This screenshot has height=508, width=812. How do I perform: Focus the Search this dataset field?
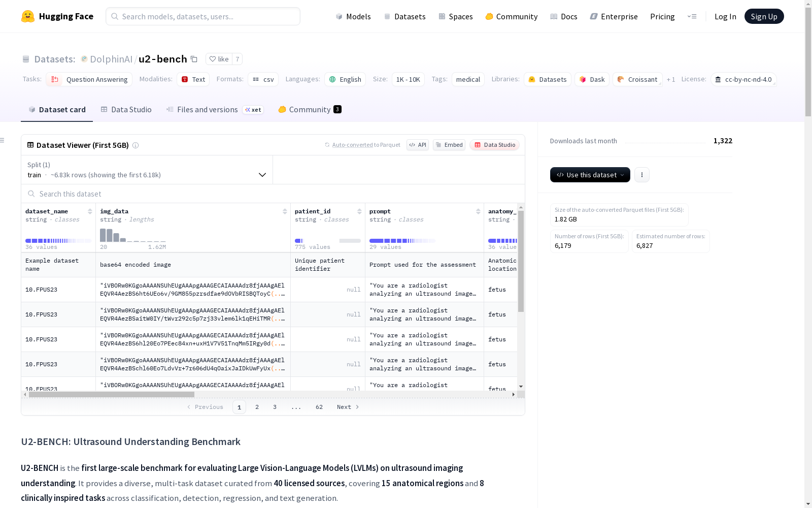click(273, 194)
